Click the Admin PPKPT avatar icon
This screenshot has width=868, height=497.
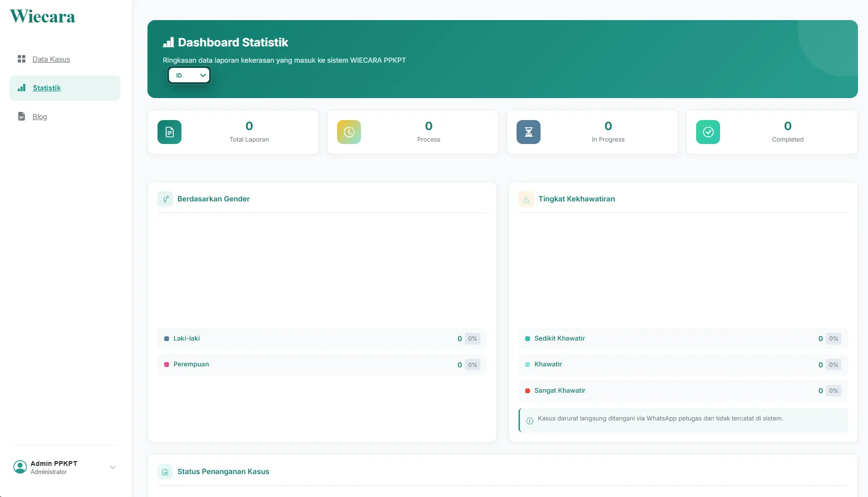click(20, 467)
